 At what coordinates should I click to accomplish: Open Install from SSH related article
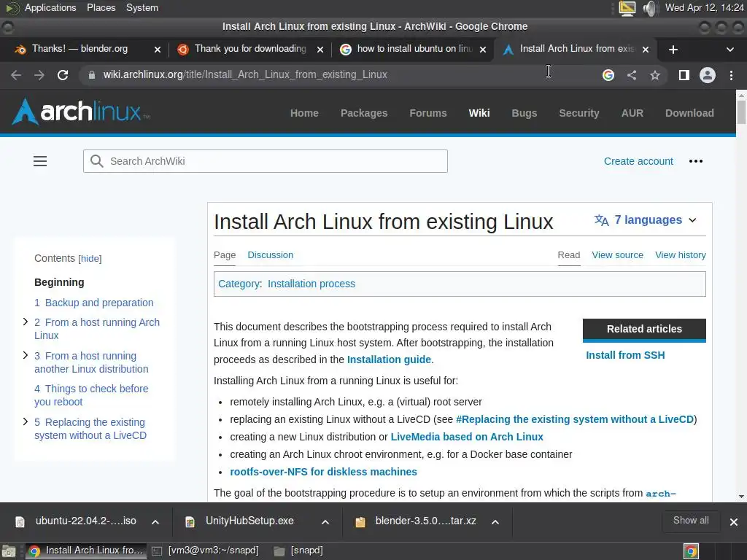point(625,355)
